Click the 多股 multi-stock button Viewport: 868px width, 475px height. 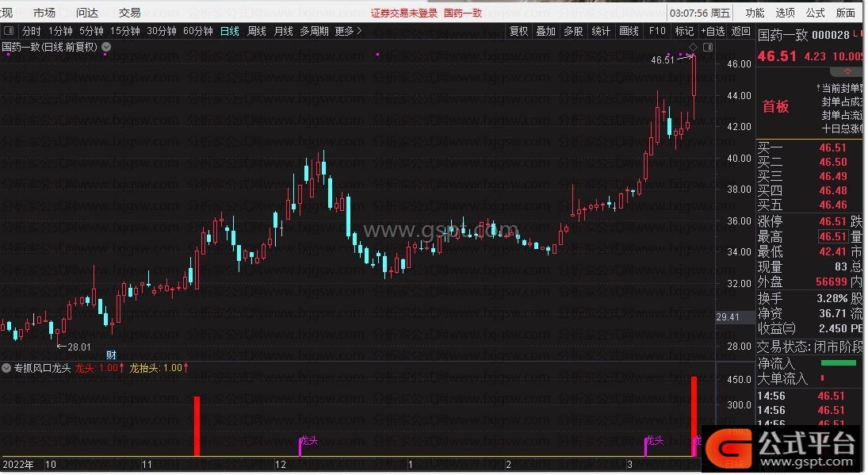pyautogui.click(x=573, y=31)
